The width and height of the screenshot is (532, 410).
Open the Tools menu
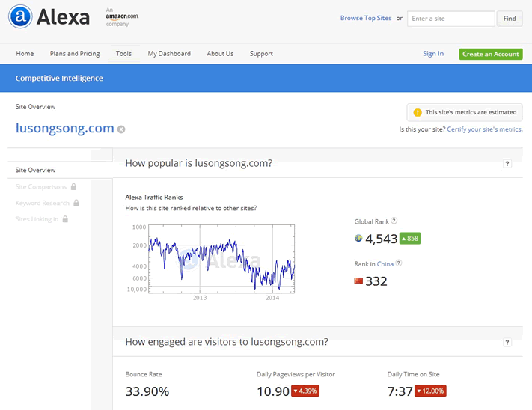click(x=123, y=54)
